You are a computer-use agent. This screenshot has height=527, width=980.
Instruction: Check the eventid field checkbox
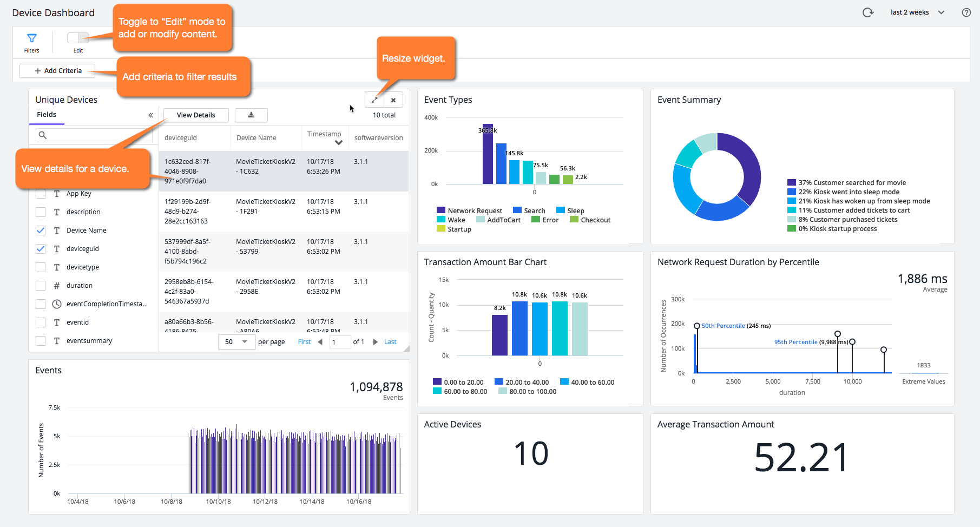[x=41, y=322]
